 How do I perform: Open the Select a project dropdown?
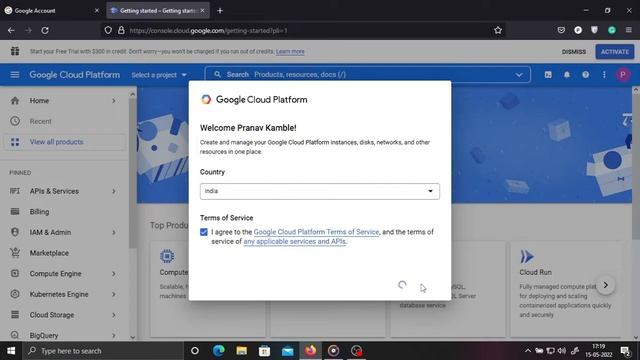(159, 75)
